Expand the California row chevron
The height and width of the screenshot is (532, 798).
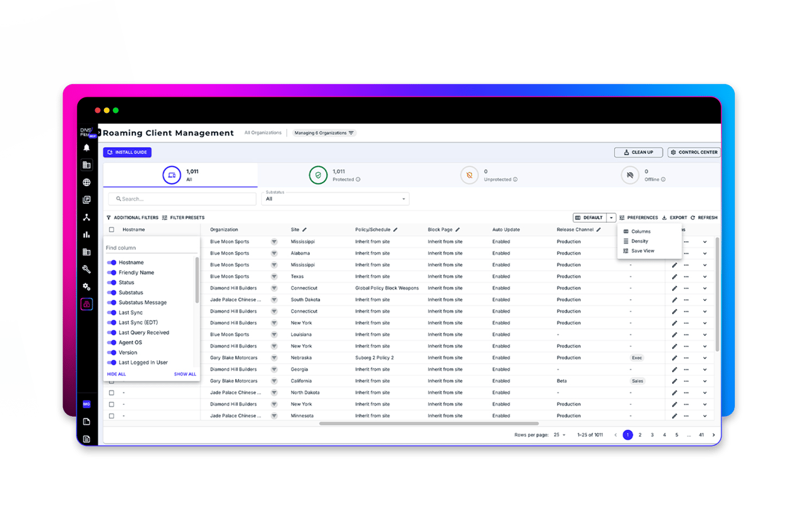pyautogui.click(x=705, y=381)
